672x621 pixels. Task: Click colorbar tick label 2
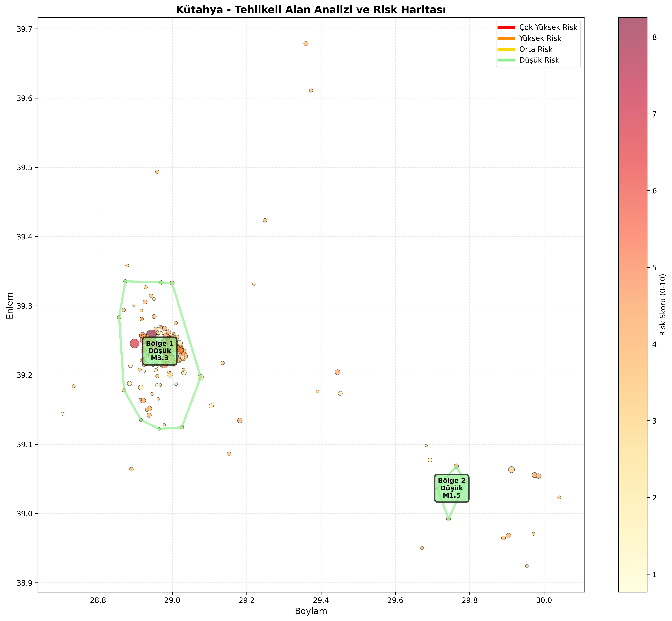point(654,498)
